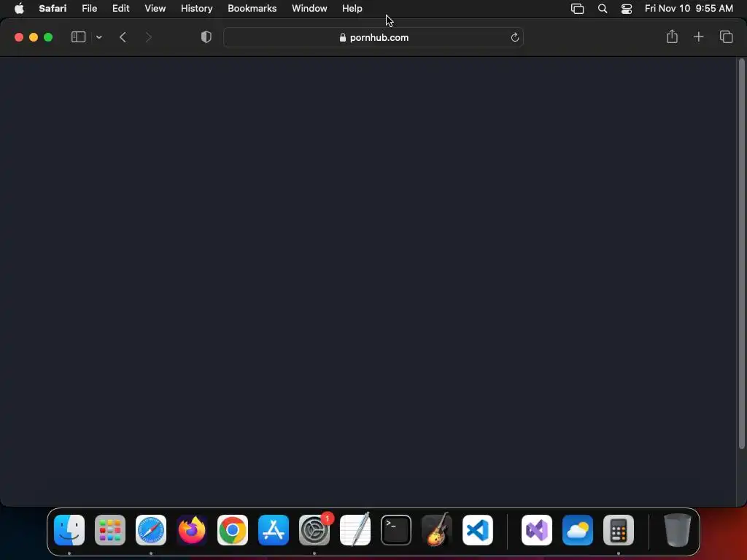Click the date and time in the menu bar
The width and height of the screenshot is (747, 560).
(x=689, y=8)
